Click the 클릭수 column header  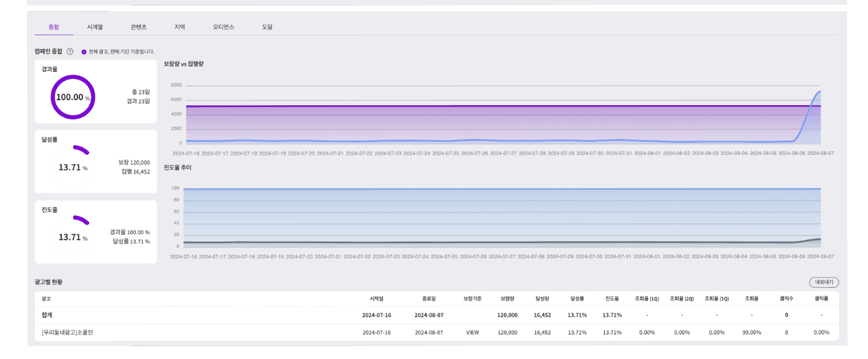coord(786,299)
